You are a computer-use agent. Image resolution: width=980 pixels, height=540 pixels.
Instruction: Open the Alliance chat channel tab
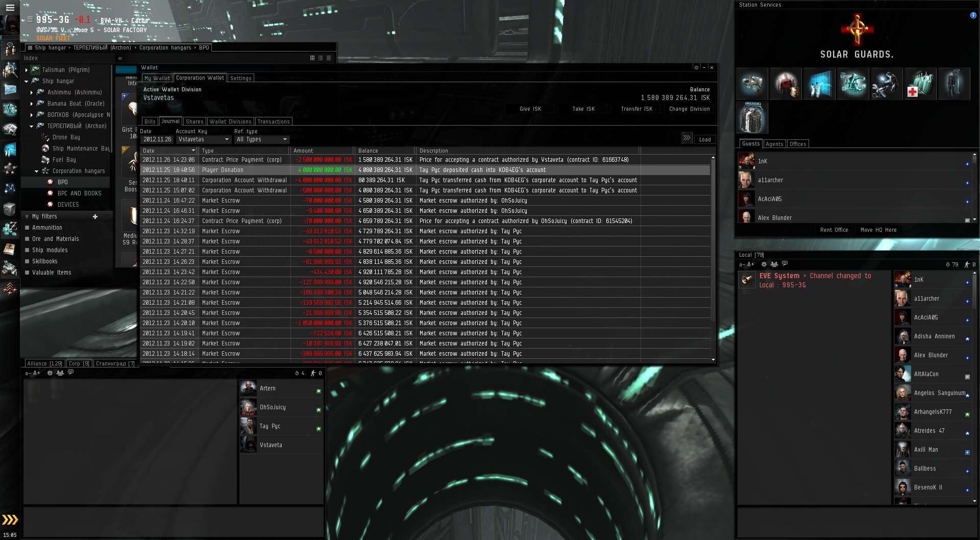[x=44, y=363]
